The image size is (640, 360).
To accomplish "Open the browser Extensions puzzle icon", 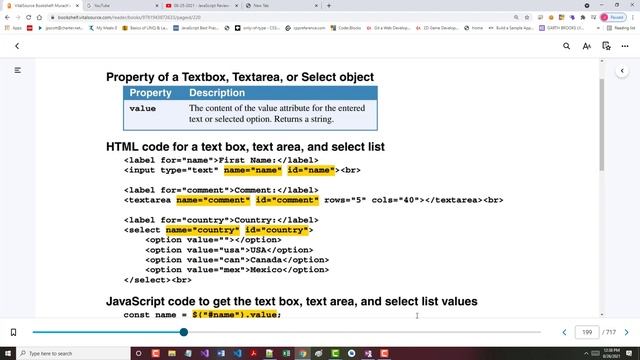I will point(583,18).
